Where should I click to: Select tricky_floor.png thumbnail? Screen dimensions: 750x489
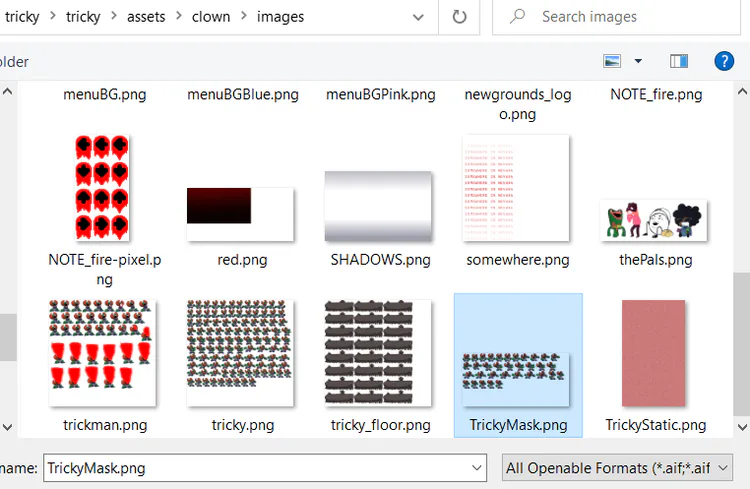pyautogui.click(x=378, y=353)
